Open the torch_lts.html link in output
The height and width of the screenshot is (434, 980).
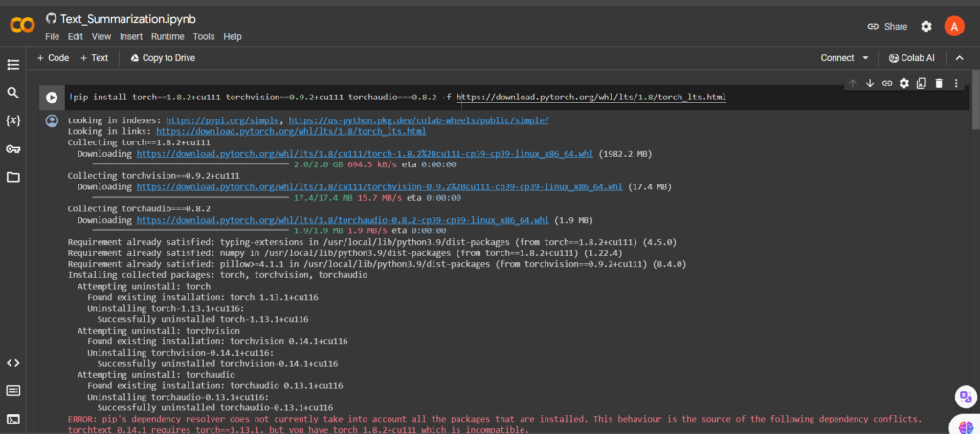click(x=291, y=131)
